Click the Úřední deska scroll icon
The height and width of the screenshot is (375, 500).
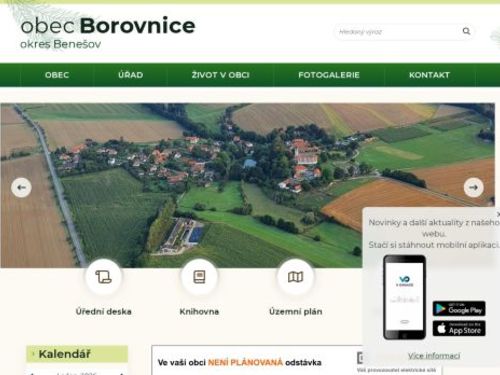pos(103,277)
